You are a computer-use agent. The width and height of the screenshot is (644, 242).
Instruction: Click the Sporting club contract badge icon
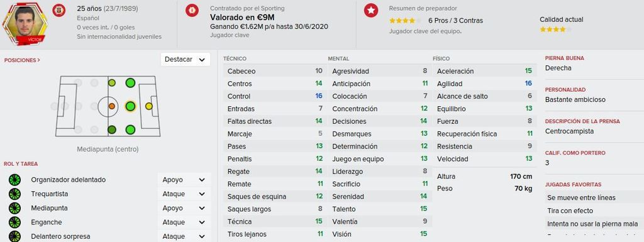pyautogui.click(x=192, y=10)
